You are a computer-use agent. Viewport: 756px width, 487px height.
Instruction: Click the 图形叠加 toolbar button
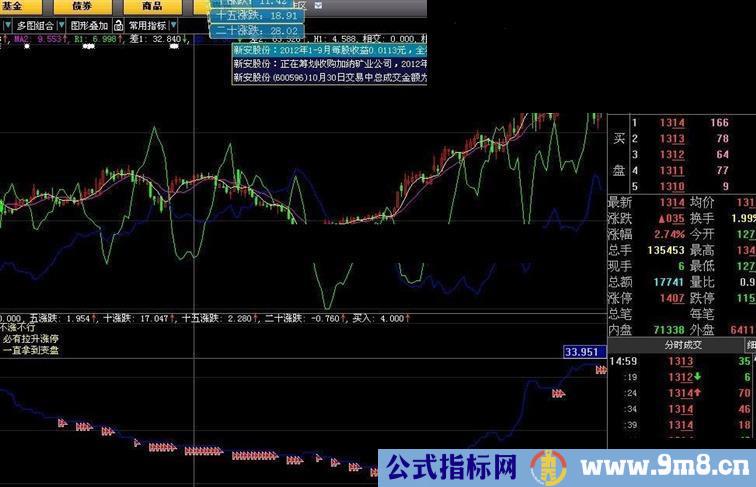(89, 26)
